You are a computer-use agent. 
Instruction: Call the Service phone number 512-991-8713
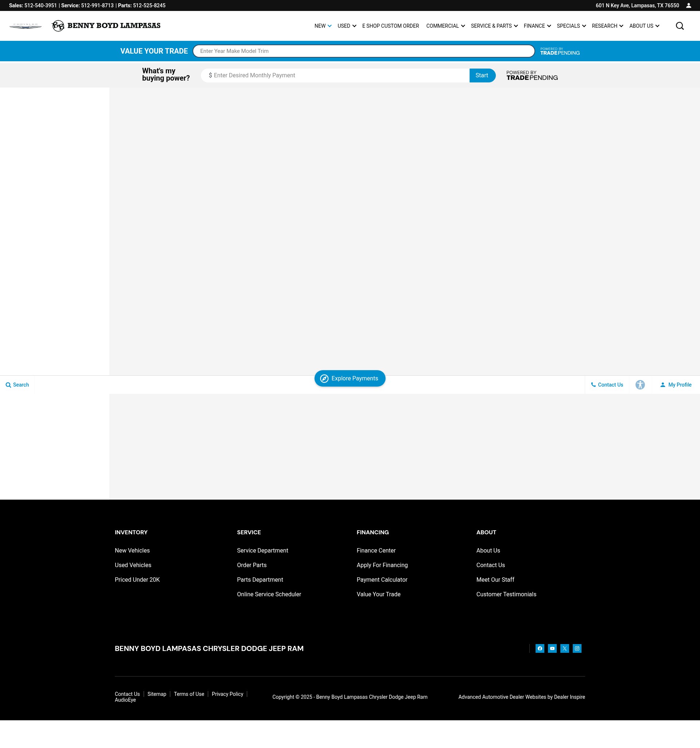[x=97, y=5]
